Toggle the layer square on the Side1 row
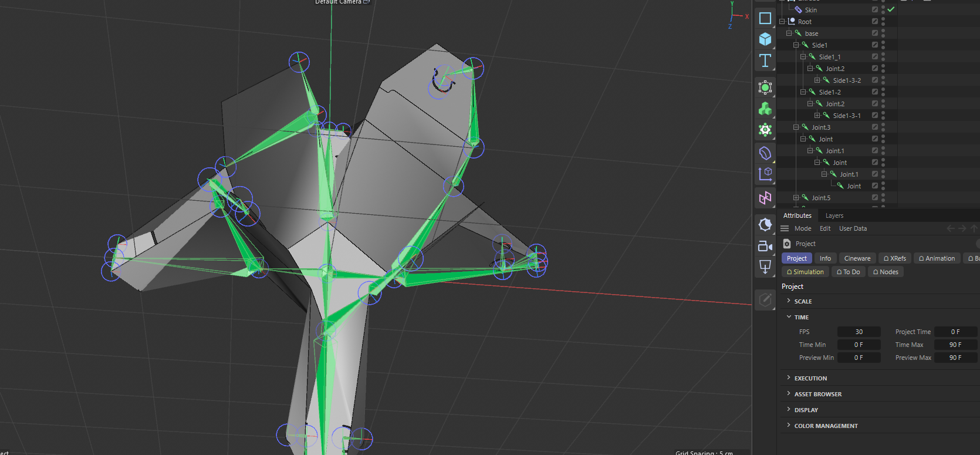 pos(875,45)
